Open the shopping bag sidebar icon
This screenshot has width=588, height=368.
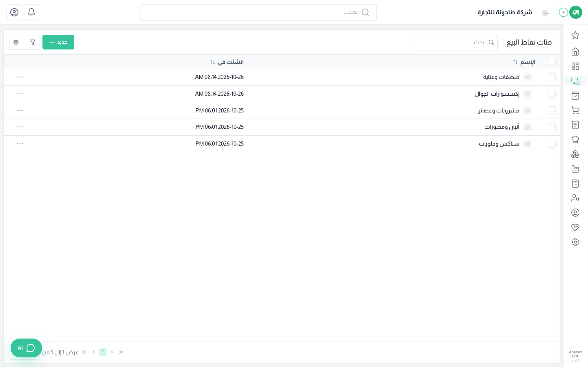575,96
